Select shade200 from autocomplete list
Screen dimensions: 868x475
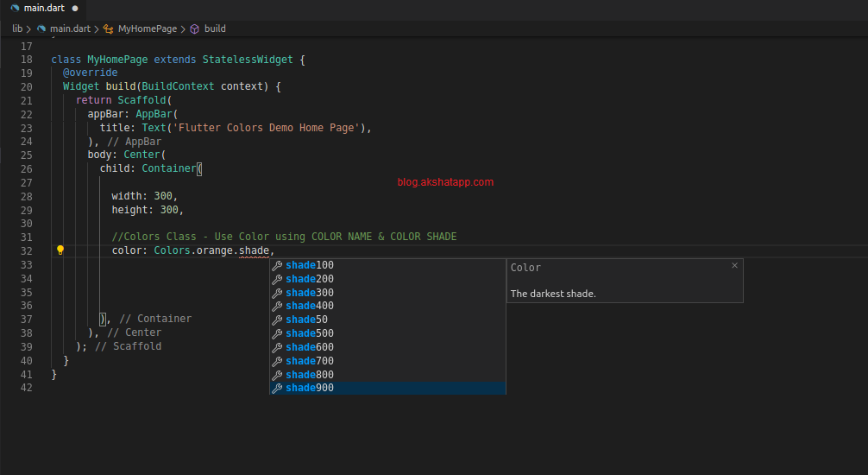coord(310,279)
